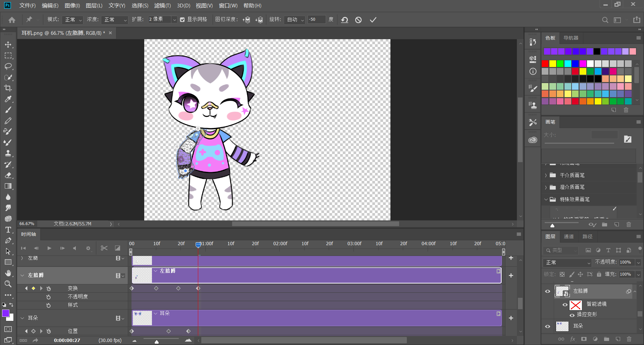Hide the 左胳膊 layer
Image resolution: width=644 pixels, height=345 pixels.
pyautogui.click(x=548, y=291)
